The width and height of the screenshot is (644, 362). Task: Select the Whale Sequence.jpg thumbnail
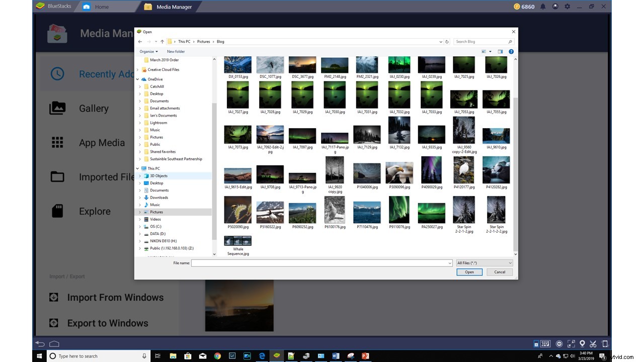(237, 241)
